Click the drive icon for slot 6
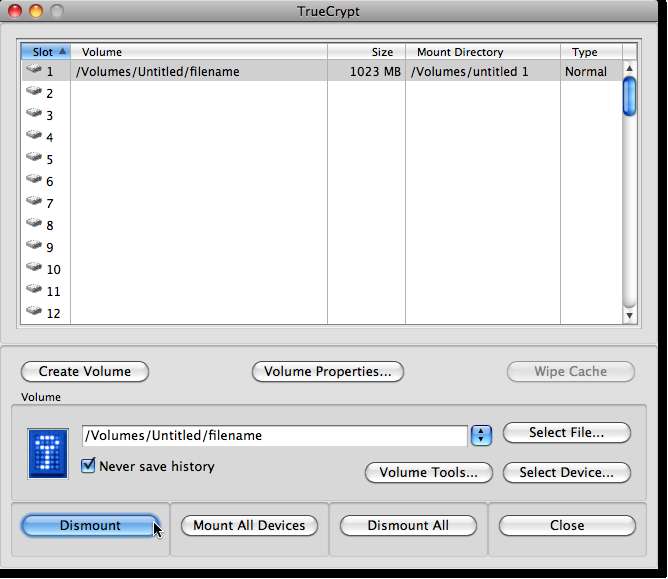The image size is (668, 579). click(x=34, y=179)
